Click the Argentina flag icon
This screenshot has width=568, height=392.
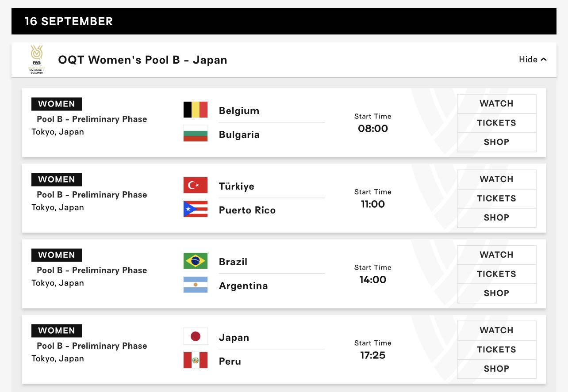(x=196, y=285)
